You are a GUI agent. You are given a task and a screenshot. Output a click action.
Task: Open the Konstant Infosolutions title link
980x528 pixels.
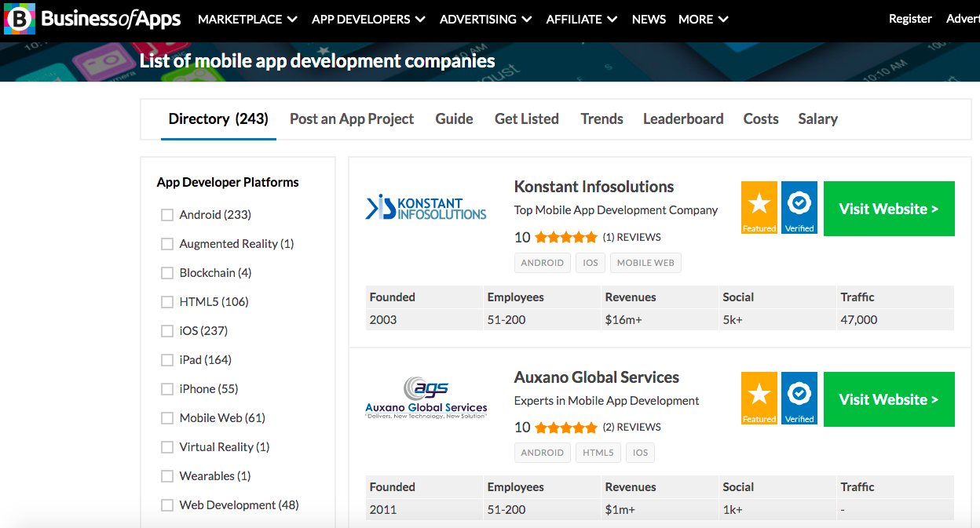594,187
